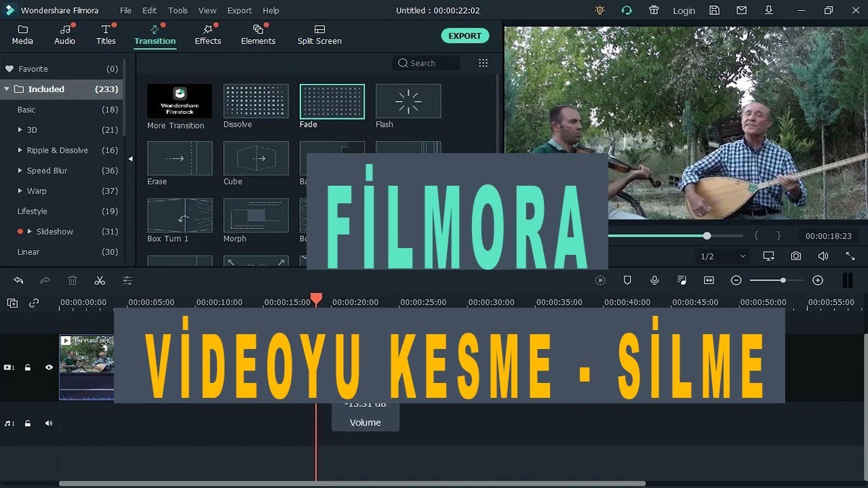Click the render preview circle icon
Viewport: 868px width, 488px height.
tap(600, 280)
